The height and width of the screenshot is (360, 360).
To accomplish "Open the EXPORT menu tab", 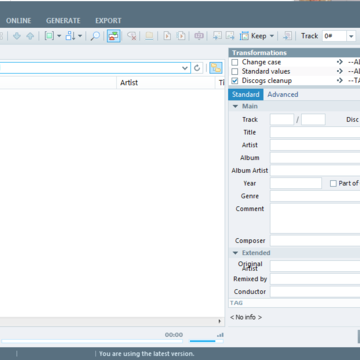I will [108, 21].
